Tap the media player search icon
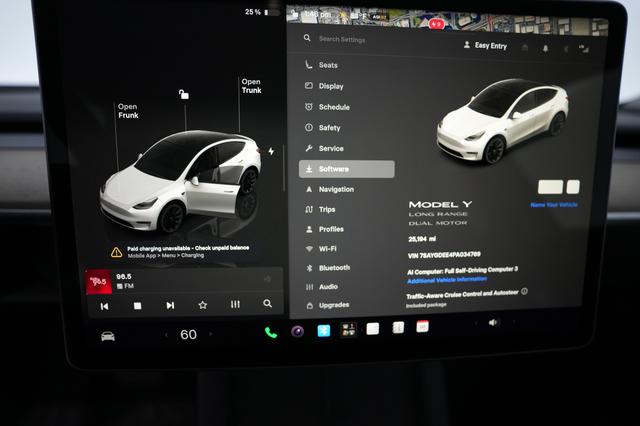Image resolution: width=640 pixels, height=426 pixels. pos(267,303)
